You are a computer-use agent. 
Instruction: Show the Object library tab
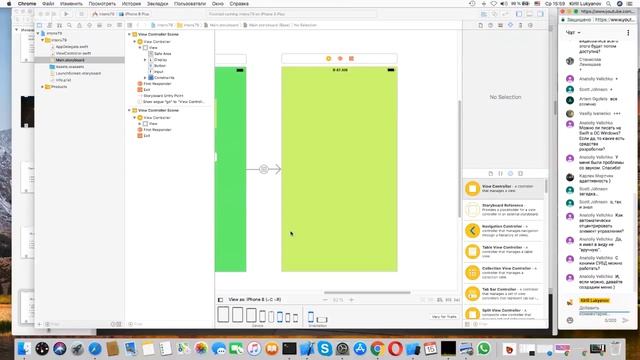tap(510, 173)
